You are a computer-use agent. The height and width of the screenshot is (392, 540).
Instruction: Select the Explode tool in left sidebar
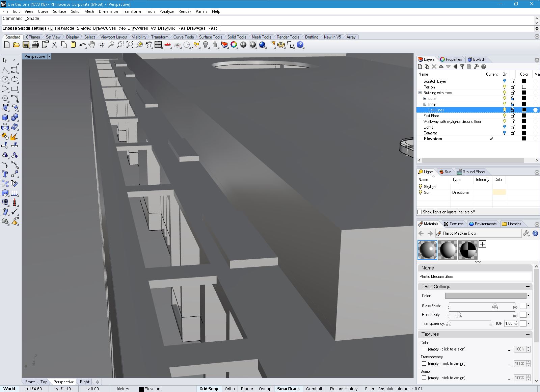coord(15,136)
